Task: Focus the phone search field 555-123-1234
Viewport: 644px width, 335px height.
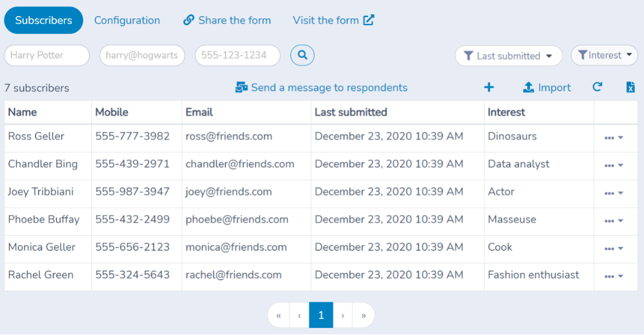Action: (x=237, y=55)
